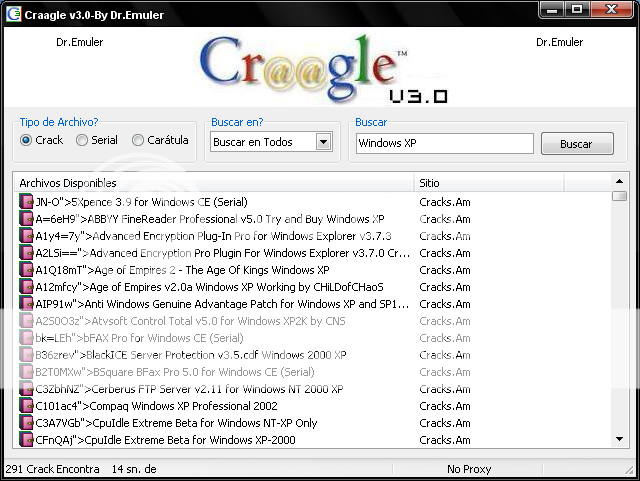Select Atvsoft Control Total v5.0 text

pos(190,321)
